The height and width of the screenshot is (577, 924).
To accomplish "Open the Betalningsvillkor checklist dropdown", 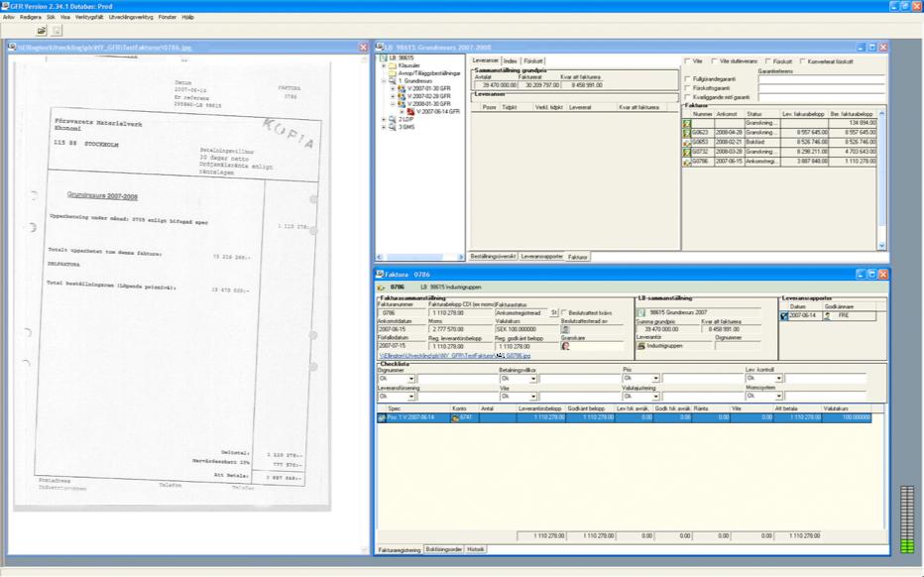I will (x=532, y=379).
